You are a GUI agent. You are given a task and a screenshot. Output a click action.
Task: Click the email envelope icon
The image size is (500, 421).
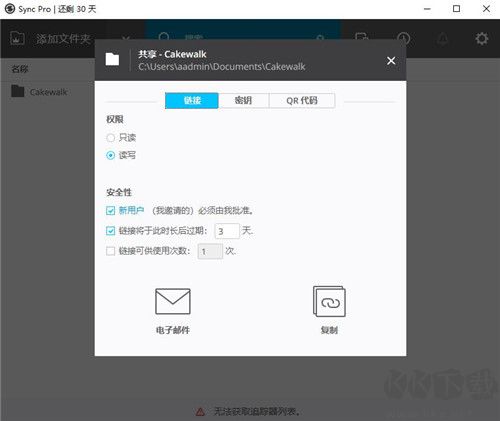pos(173,301)
